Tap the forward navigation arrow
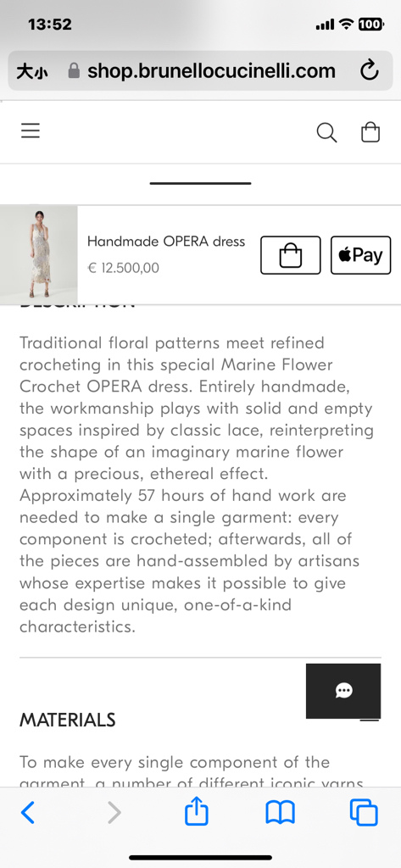Image resolution: width=401 pixels, height=868 pixels. point(114,813)
